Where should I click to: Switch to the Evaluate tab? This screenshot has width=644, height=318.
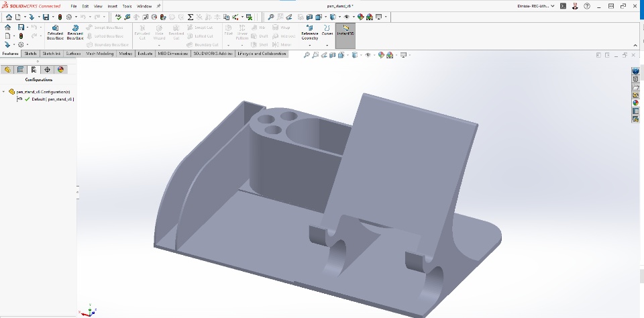pos(145,54)
